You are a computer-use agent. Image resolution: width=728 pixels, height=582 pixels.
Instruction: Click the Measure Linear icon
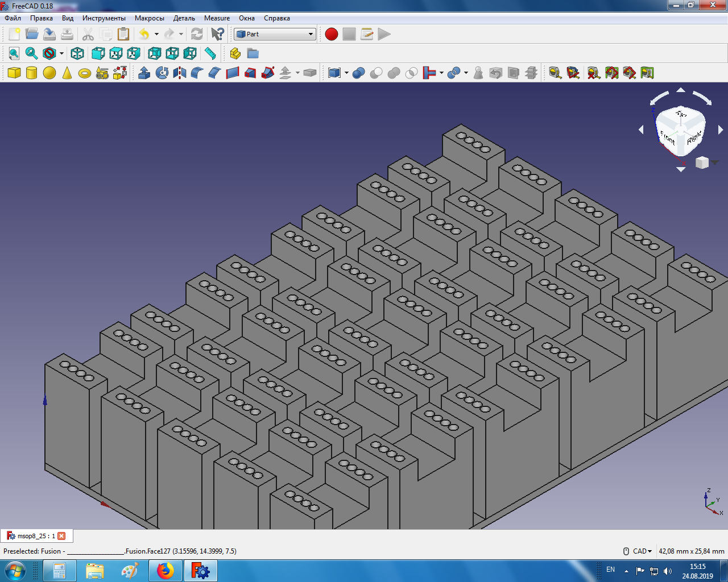[x=556, y=73]
